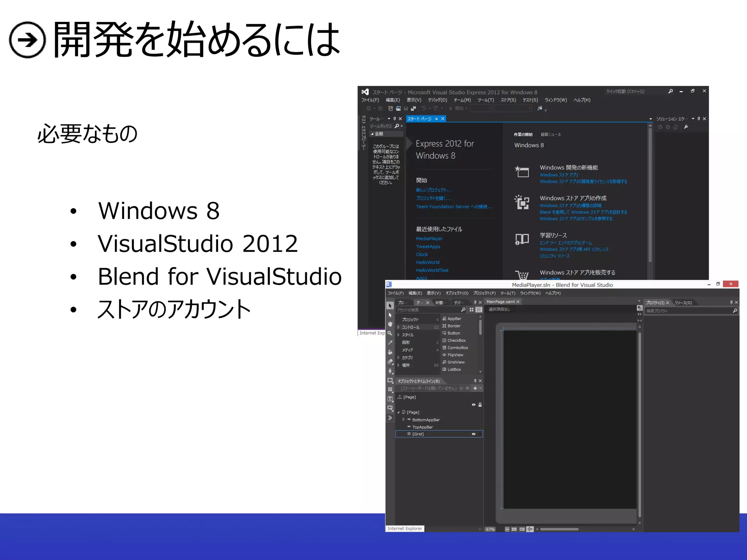This screenshot has width=747, height=560.
Task: Click the 新しいプロジェクト... link
Action: click(x=434, y=190)
